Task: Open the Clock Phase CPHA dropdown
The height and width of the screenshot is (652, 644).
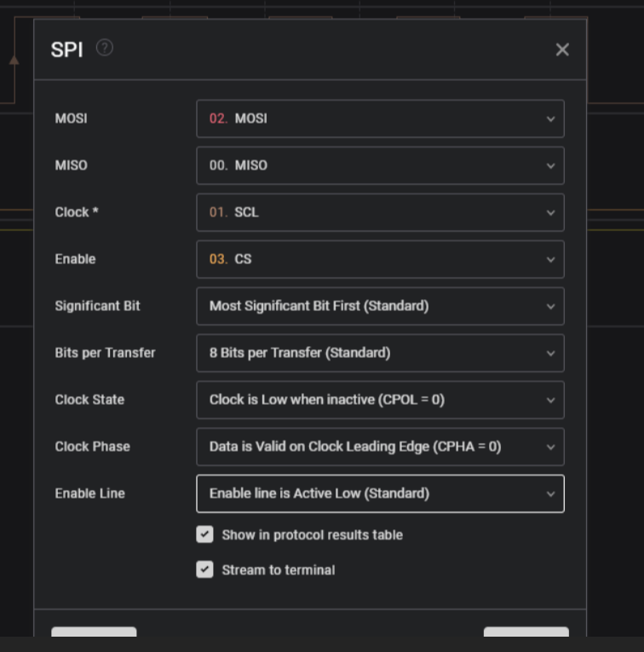Action: [x=380, y=447]
